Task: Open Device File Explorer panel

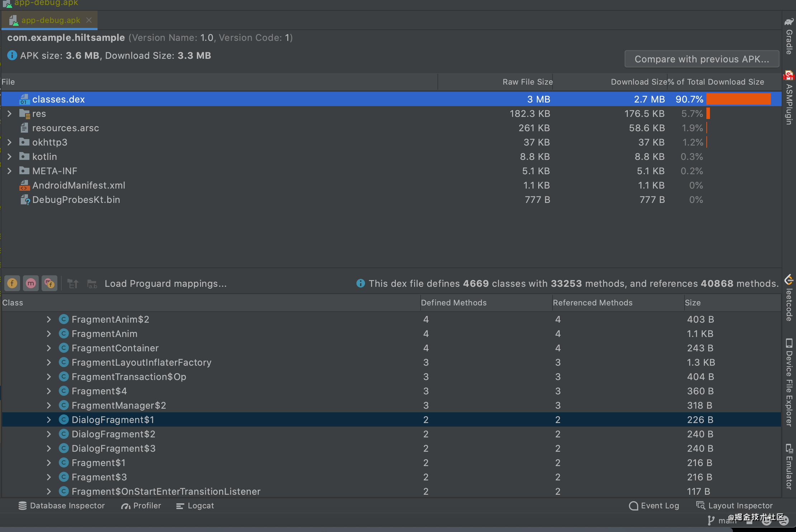Action: (x=789, y=382)
